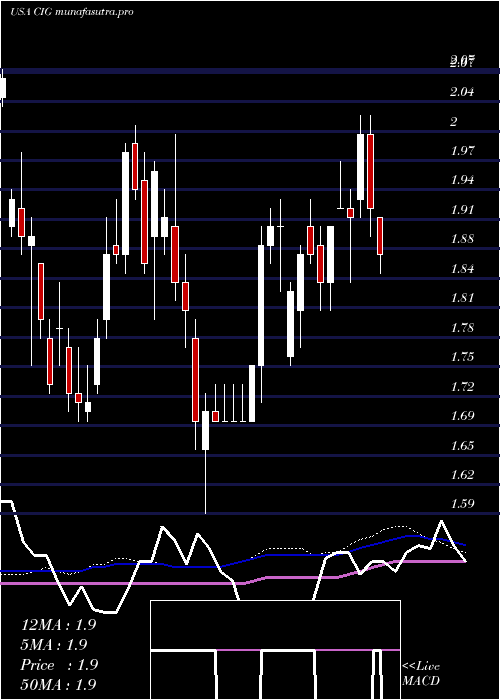The image size is (500, 700).
Task: Click the 'USA CIG munafasutra.pro' title text
Action: click(71, 12)
